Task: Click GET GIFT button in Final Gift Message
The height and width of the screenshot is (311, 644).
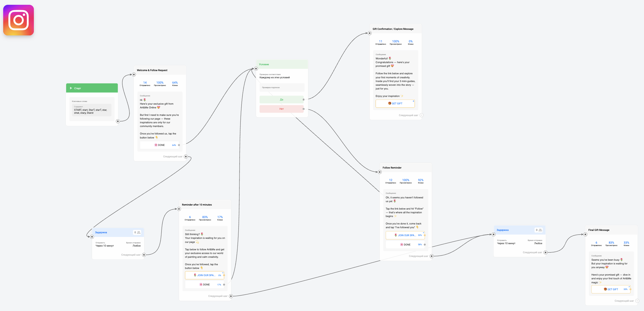Action: pos(611,289)
